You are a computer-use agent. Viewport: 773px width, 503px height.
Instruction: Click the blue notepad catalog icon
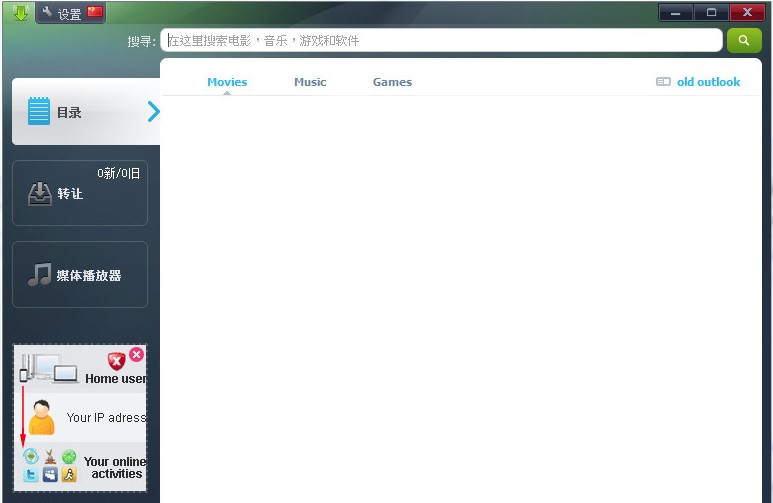point(39,111)
